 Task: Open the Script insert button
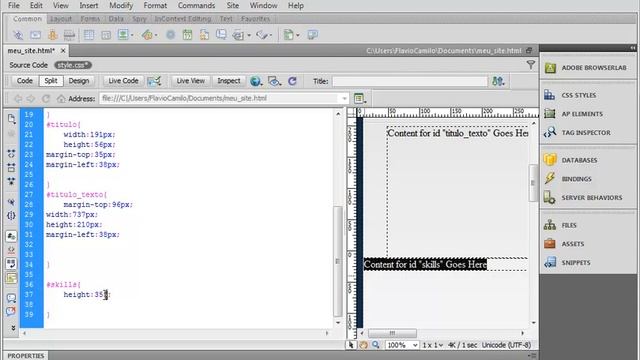[x=262, y=35]
